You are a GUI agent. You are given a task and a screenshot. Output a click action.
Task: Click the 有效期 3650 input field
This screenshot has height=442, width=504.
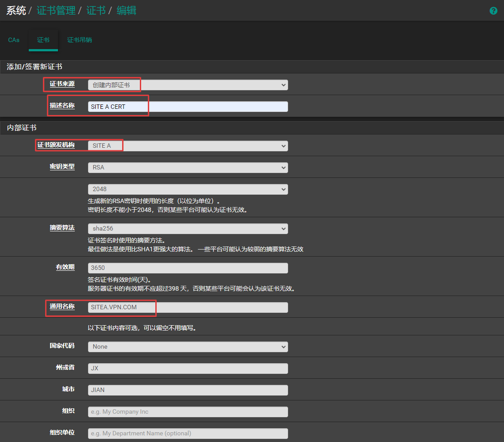pos(188,268)
